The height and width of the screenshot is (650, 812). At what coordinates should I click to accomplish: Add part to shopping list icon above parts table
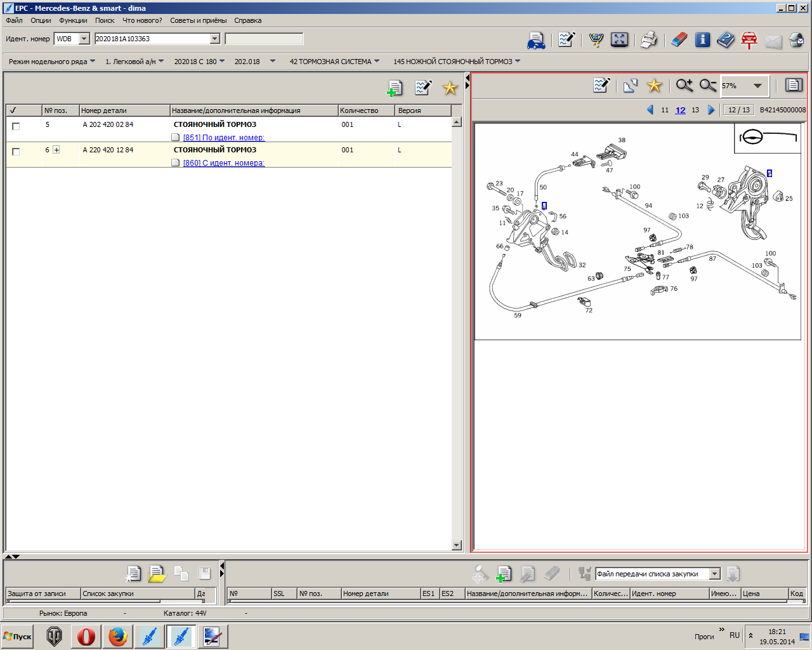[395, 88]
